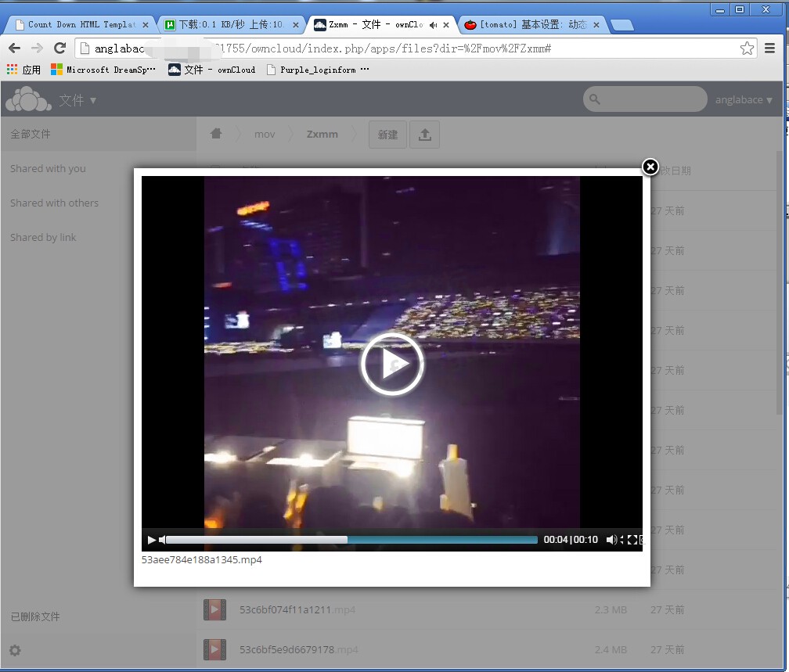This screenshot has height=672, width=789.
Task: Click the ownCloud cloud logo
Action: [x=28, y=99]
